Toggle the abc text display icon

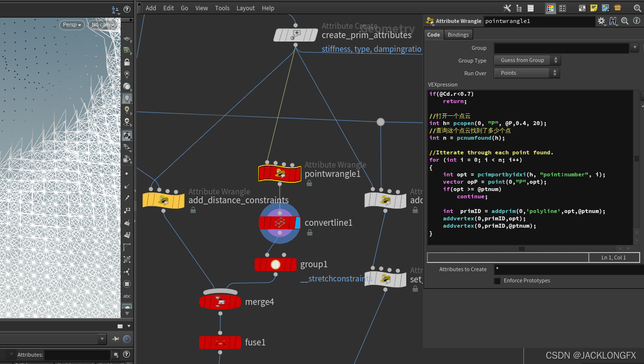[x=127, y=296]
